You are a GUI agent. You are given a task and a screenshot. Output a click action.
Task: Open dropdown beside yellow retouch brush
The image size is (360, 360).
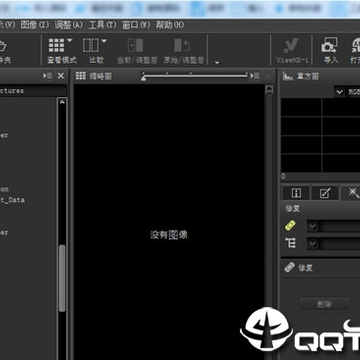click(x=313, y=227)
